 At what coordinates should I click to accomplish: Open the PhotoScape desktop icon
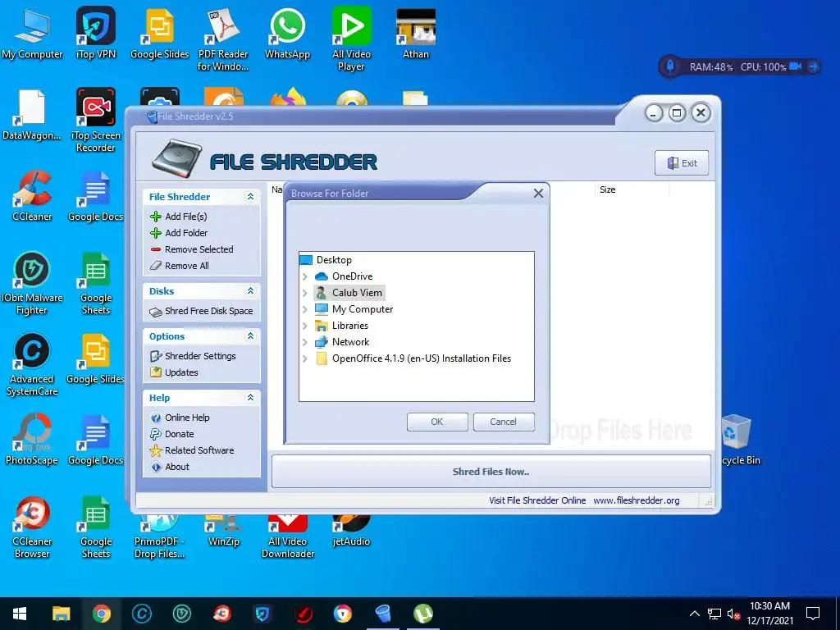32,440
